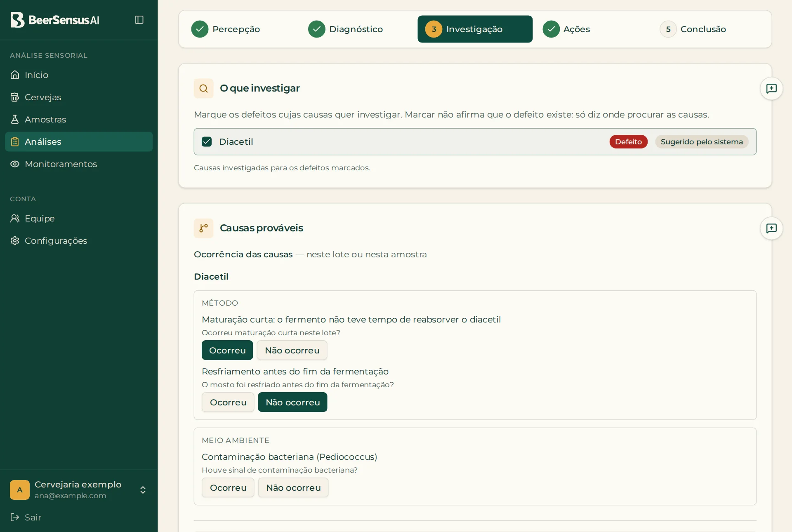
Task: Click the Análises clipboard icon
Action: [x=15, y=141]
